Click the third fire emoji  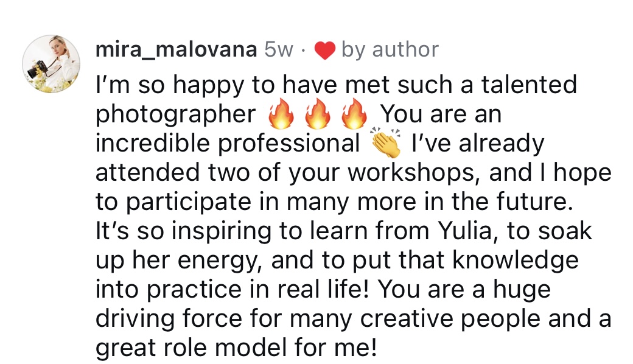(354, 114)
